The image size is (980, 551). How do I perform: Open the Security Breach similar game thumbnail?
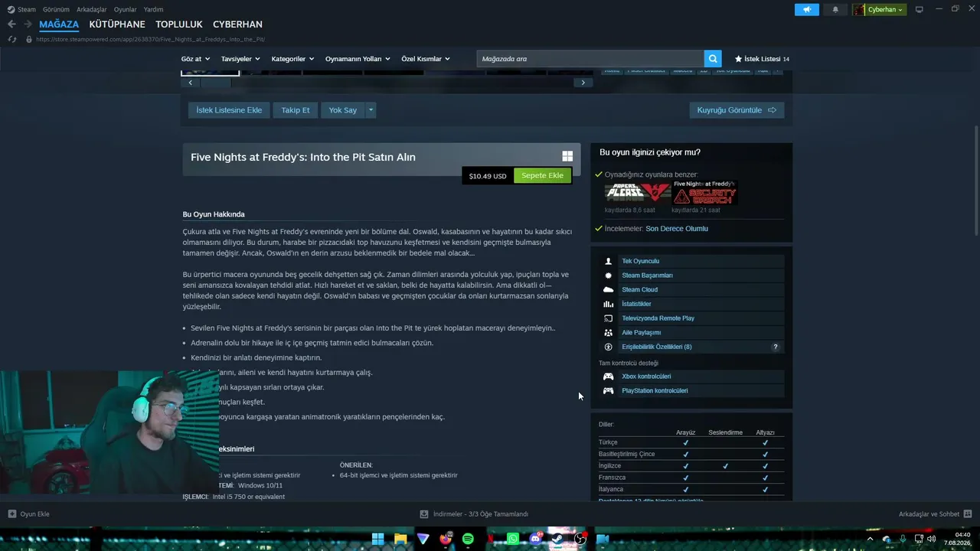(x=704, y=192)
